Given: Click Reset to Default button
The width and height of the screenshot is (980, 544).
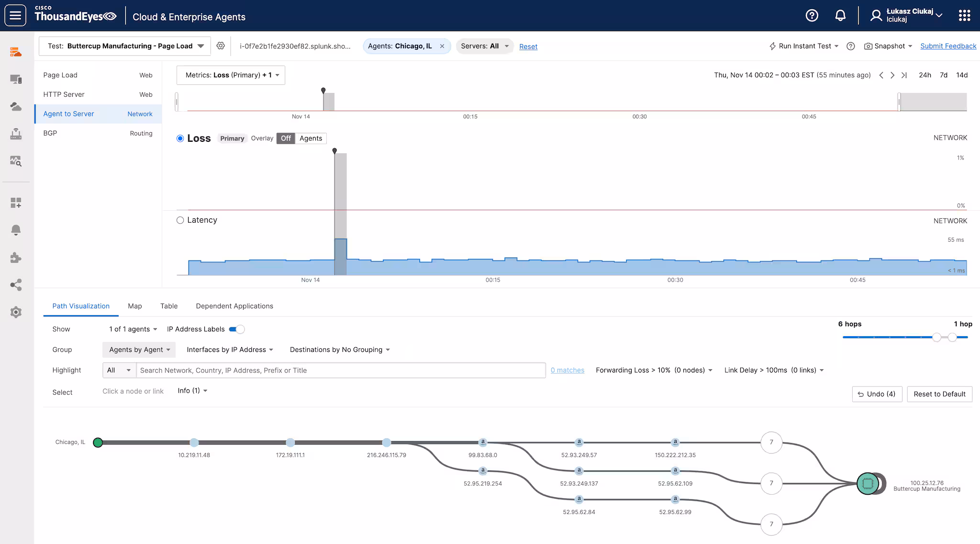Looking at the screenshot, I should click(939, 394).
